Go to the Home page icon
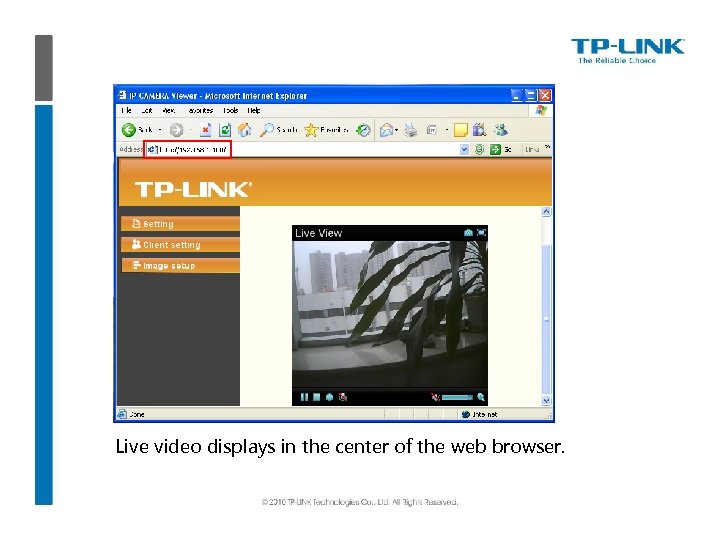 pyautogui.click(x=244, y=130)
